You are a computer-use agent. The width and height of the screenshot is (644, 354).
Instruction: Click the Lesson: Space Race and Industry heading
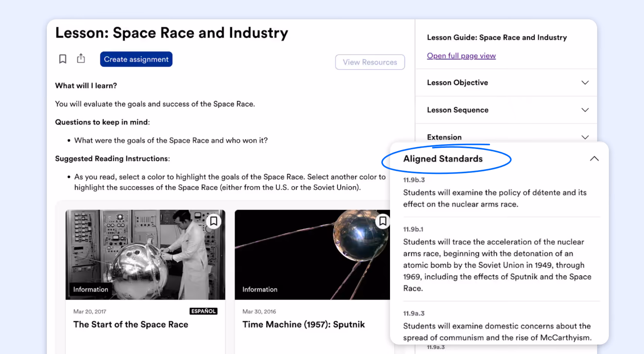pyautogui.click(x=172, y=33)
